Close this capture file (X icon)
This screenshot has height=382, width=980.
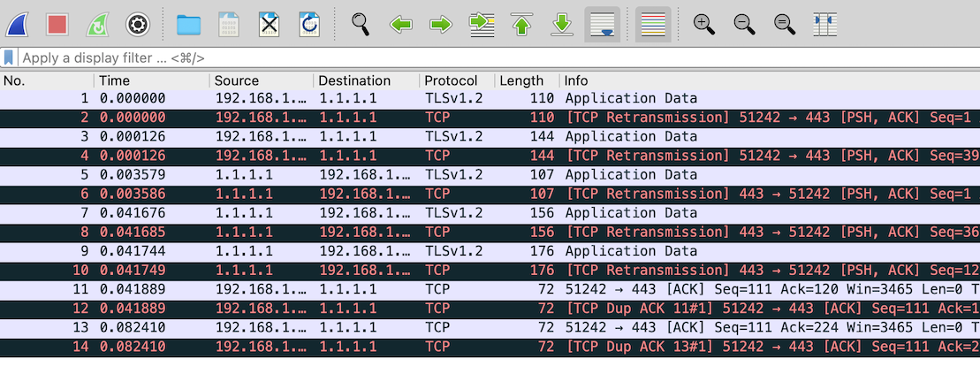269,25
